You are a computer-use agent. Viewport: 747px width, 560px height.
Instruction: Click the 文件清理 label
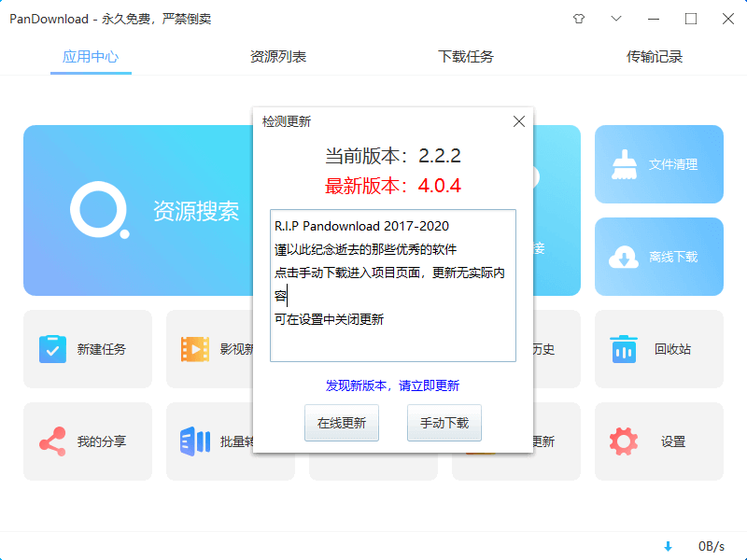(673, 165)
